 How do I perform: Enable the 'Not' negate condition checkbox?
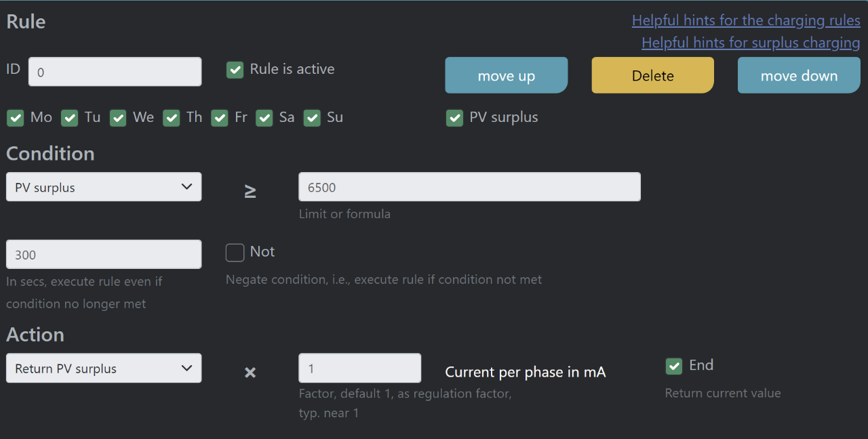(x=235, y=252)
